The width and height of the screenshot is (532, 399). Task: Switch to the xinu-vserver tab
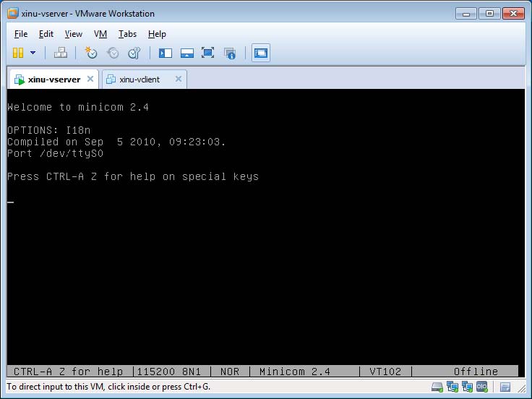coord(53,80)
